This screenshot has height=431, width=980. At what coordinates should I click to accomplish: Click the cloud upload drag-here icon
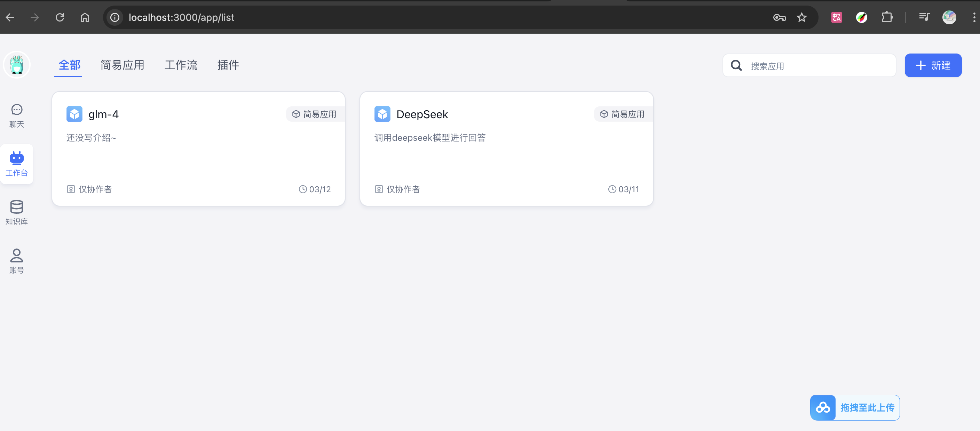pyautogui.click(x=822, y=407)
